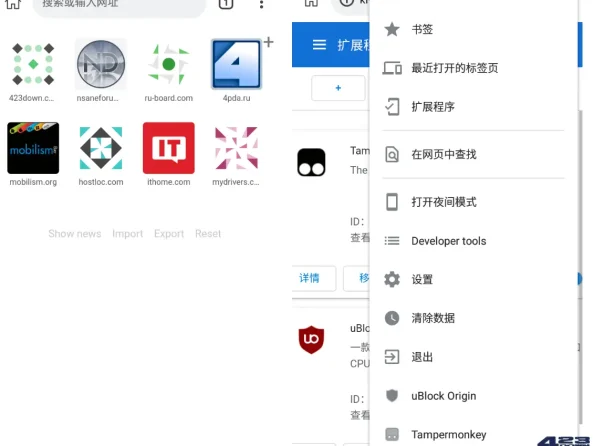Click the star bookmarks icon

pyautogui.click(x=392, y=30)
